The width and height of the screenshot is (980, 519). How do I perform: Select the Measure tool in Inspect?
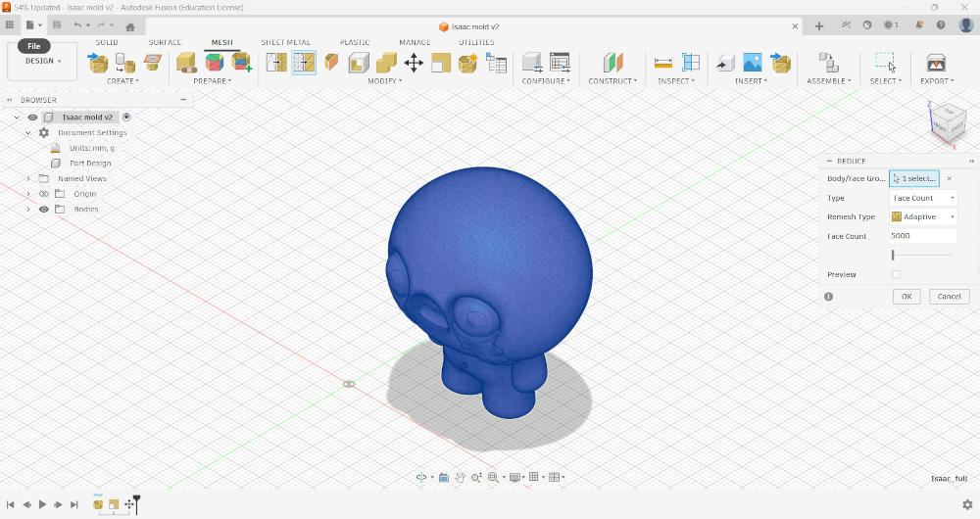[663, 63]
